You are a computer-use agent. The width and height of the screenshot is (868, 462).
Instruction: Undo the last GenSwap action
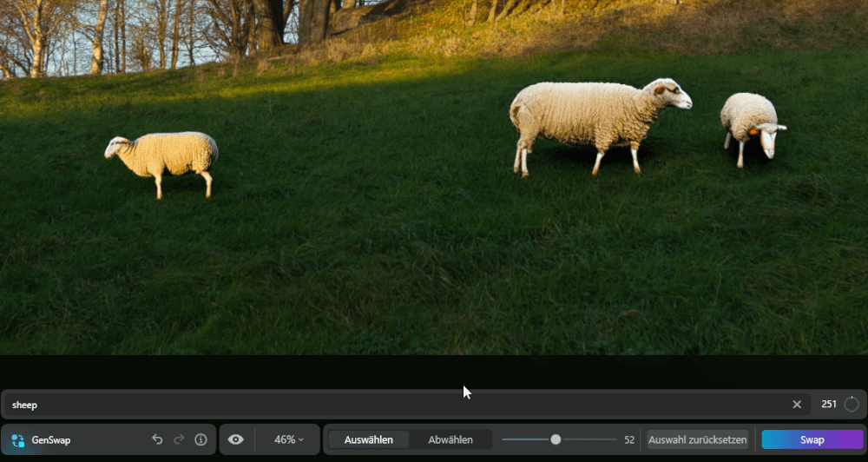(157, 439)
